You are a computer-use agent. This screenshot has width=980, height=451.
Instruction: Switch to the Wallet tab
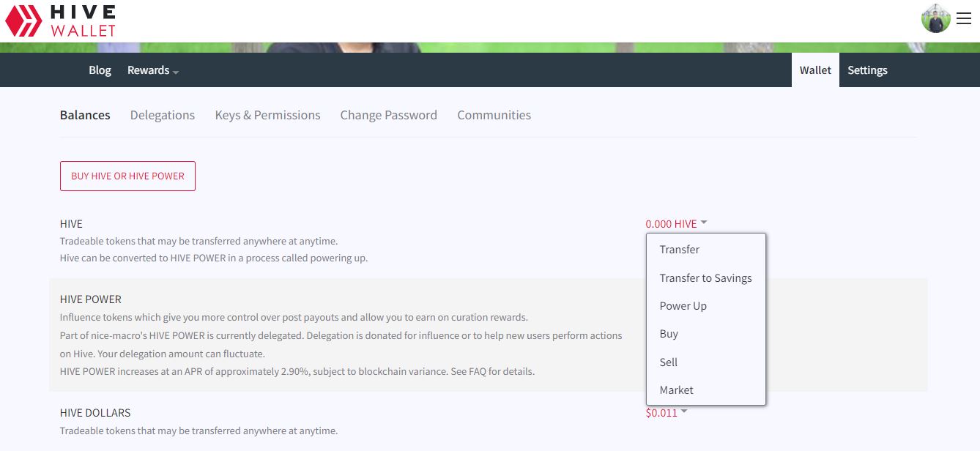click(x=815, y=70)
